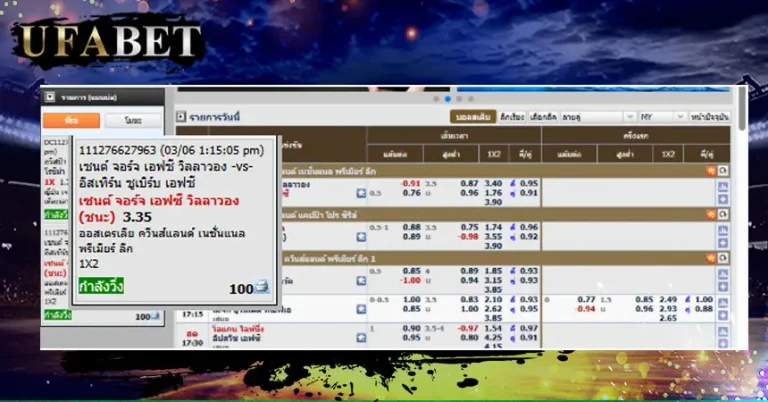
Task: Go to fourth banner carousel dot
Action: pyautogui.click(x=471, y=99)
